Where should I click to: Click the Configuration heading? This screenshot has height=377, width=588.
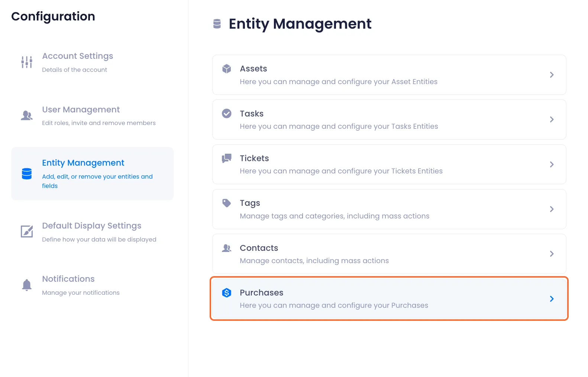click(53, 17)
